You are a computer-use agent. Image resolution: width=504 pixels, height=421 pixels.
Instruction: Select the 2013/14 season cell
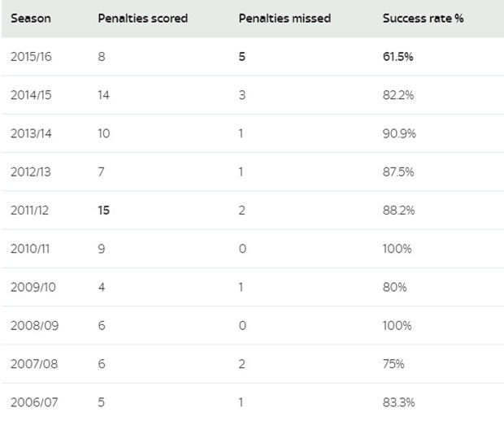33,133
